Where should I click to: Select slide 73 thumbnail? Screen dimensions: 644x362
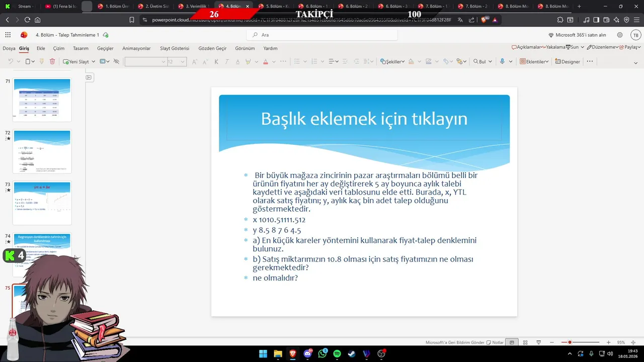42,203
